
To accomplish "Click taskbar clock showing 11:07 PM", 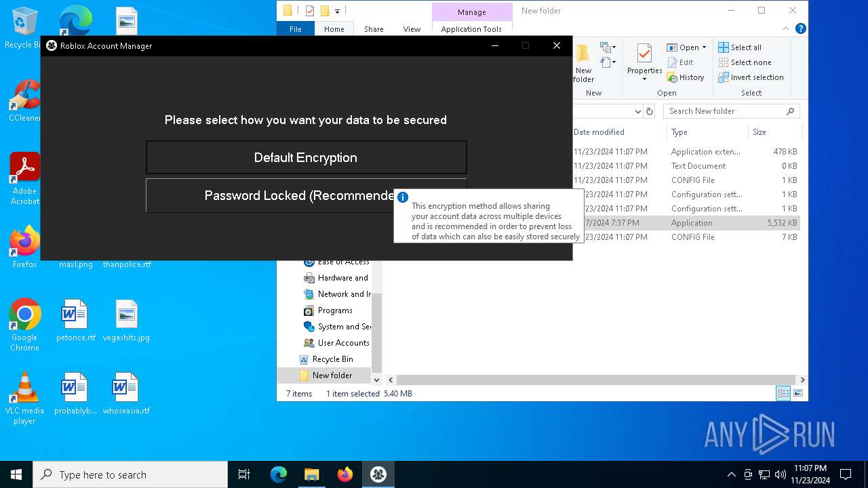I will pos(810,474).
